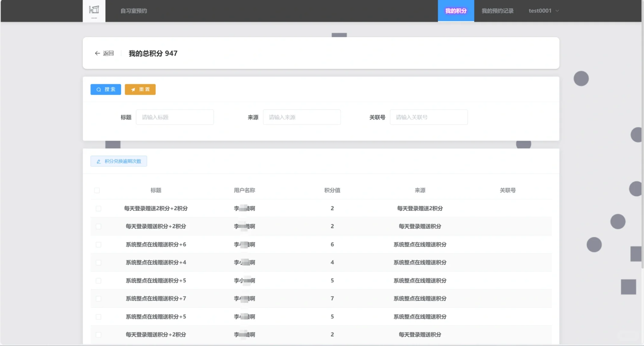The image size is (644, 346).
Task: Open the 我的积分 tab
Action: pos(456,11)
